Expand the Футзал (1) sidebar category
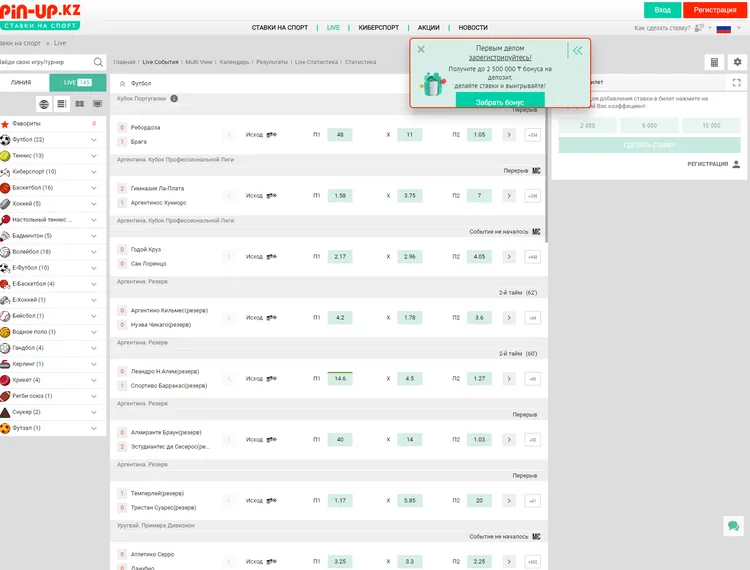 94,428
